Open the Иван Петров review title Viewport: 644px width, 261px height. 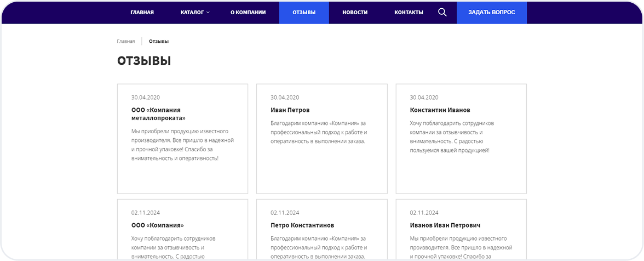tap(290, 110)
